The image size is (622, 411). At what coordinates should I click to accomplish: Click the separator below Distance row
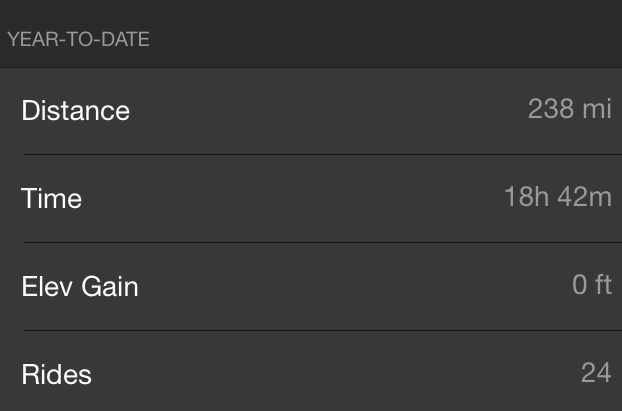[322, 155]
